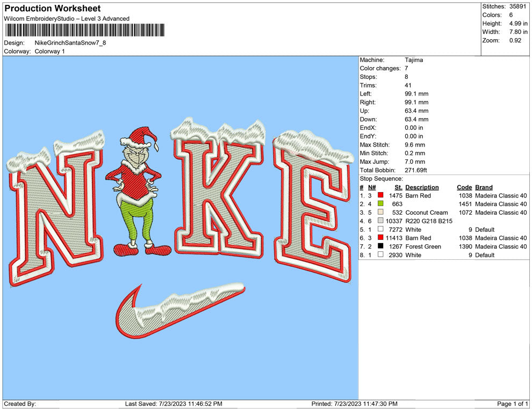
Task: Click the 'Left:' value '99.1 mm'
Action: coord(416,94)
